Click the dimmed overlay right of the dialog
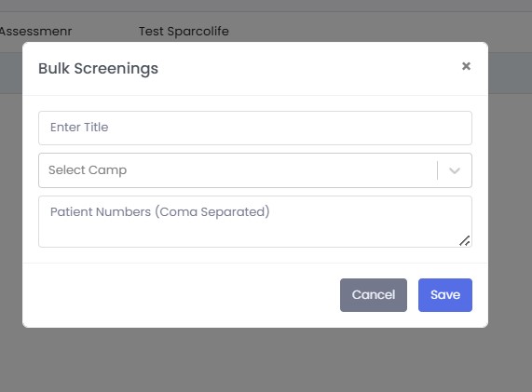The image size is (532, 392). [x=511, y=204]
